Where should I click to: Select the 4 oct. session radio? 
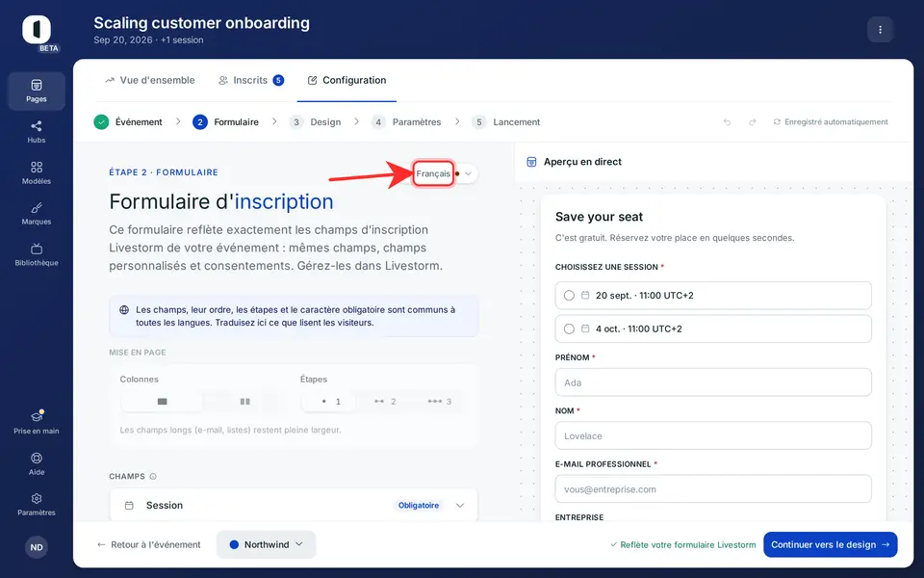pyautogui.click(x=569, y=329)
